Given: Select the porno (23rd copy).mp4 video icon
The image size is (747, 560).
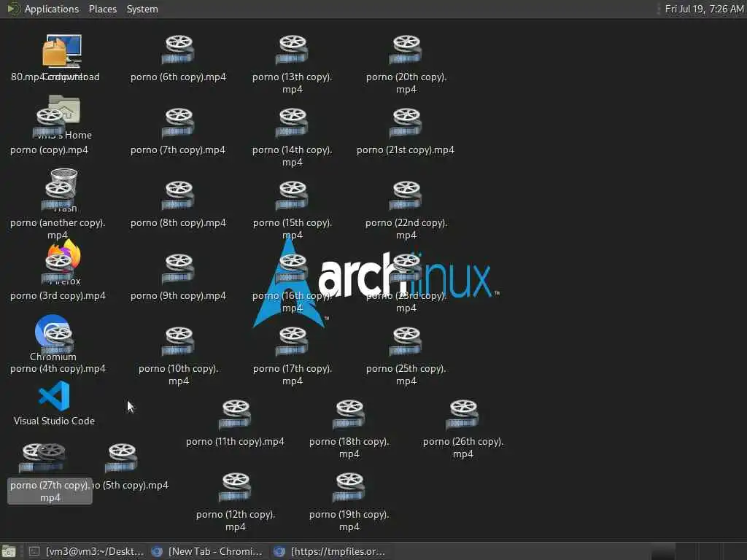Looking at the screenshot, I should click(x=406, y=268).
